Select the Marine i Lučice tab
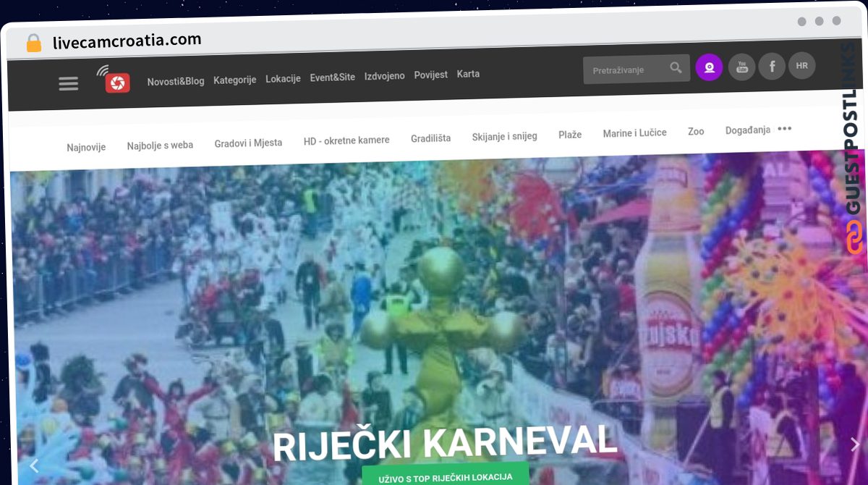Screen dimensions: 868x485 pyautogui.click(x=634, y=133)
